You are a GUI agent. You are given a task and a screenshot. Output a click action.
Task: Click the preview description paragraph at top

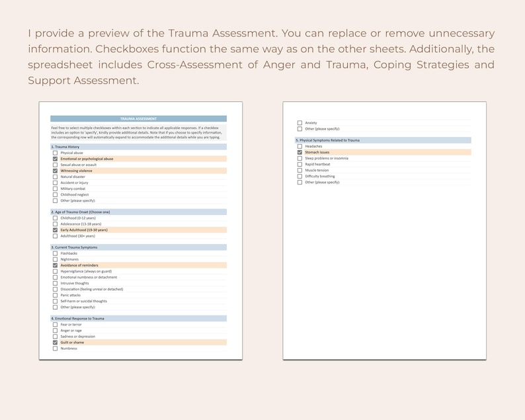[x=261, y=57]
